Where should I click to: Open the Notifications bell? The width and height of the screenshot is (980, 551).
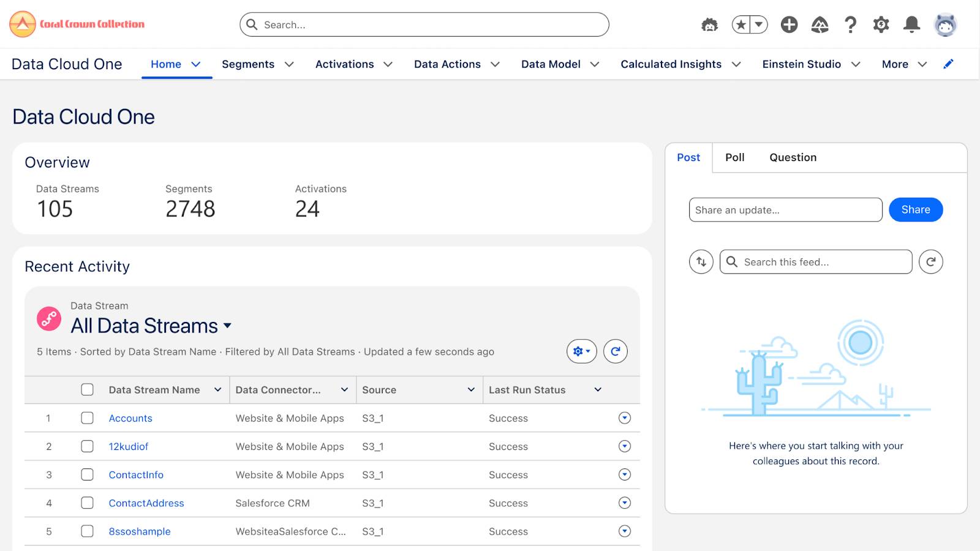point(911,24)
